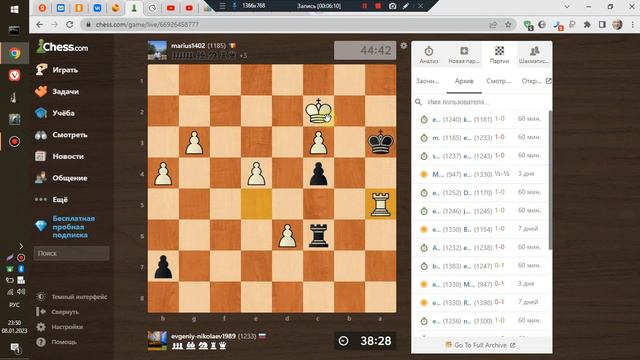
Task: Click the Chrome icon in the taskbar
Action: 14,53
